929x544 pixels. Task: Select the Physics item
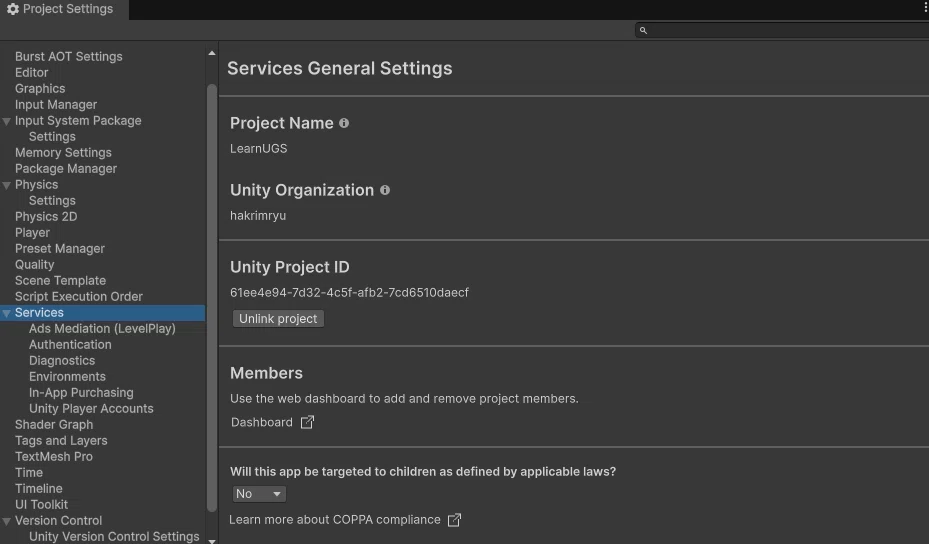(37, 184)
